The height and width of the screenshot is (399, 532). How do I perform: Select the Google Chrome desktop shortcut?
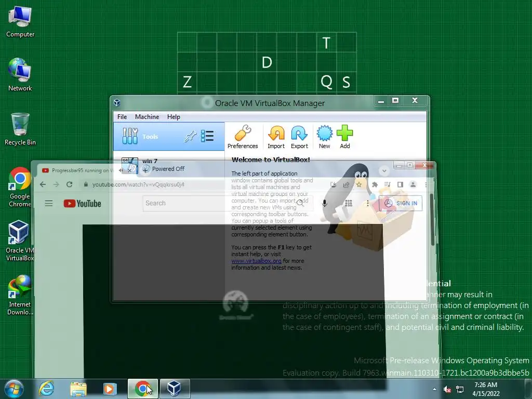pos(20,187)
